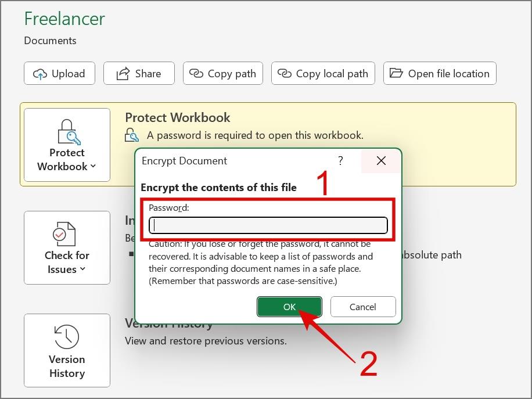Open the Check for Issues dropdown
532x399 pixels.
coord(67,247)
